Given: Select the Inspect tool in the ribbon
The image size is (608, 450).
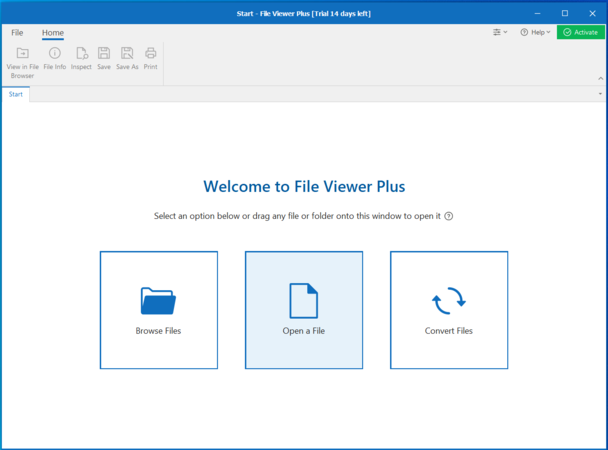Looking at the screenshot, I should pos(81,58).
